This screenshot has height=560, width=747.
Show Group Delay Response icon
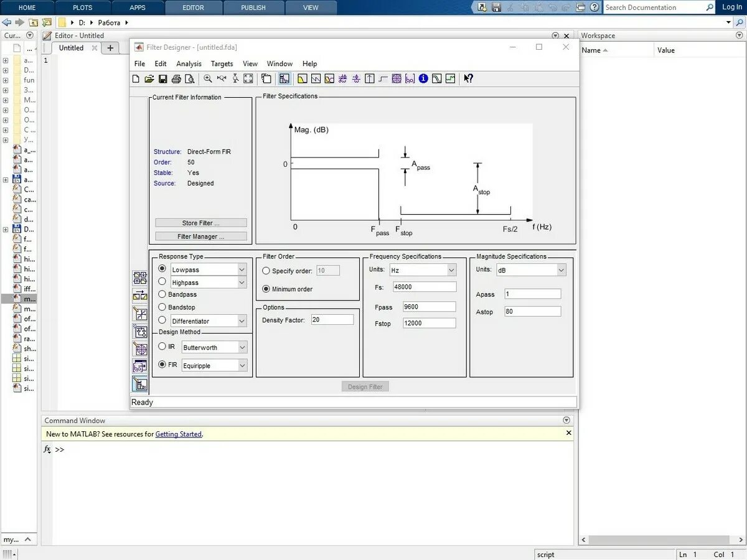pos(342,78)
